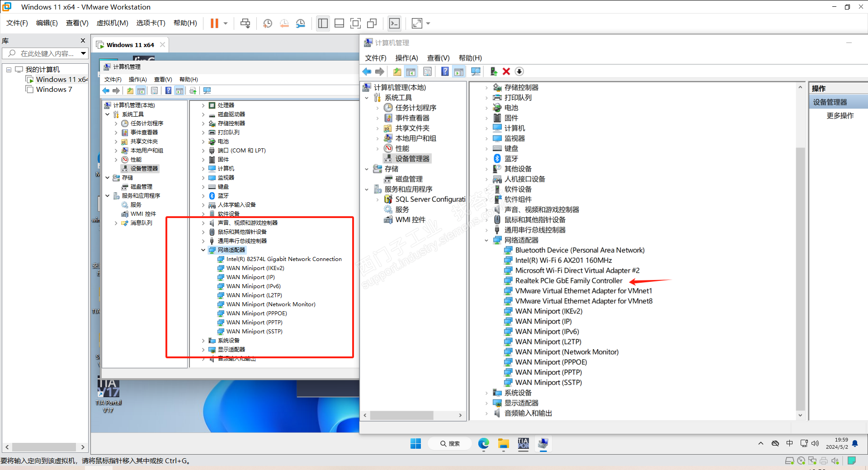Image resolution: width=868 pixels, height=470 pixels.
Task: Click the Update driver icon in host toolbar
Action: click(494, 71)
